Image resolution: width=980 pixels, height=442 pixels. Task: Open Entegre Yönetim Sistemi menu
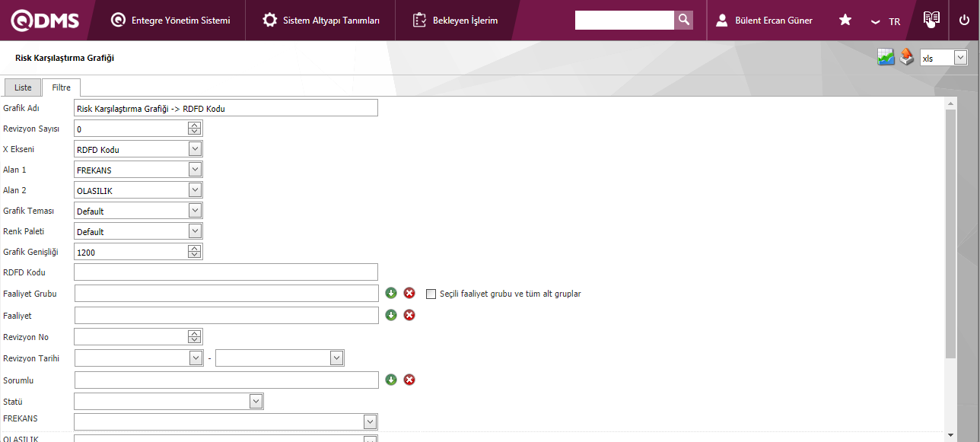coord(180,21)
